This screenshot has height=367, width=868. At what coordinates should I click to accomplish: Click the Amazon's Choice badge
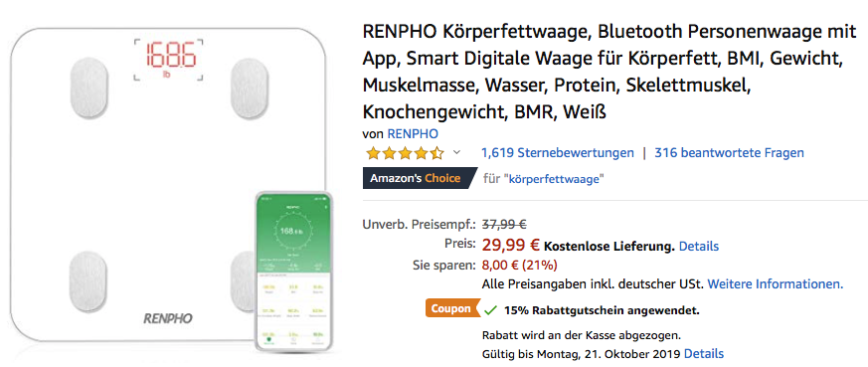[419, 178]
